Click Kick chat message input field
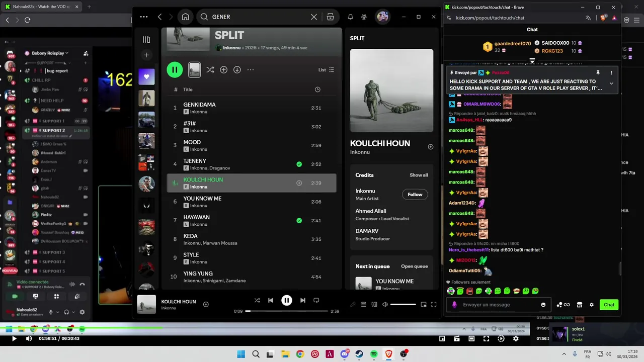Image resolution: width=644 pixels, height=362 pixels. tap(498, 305)
